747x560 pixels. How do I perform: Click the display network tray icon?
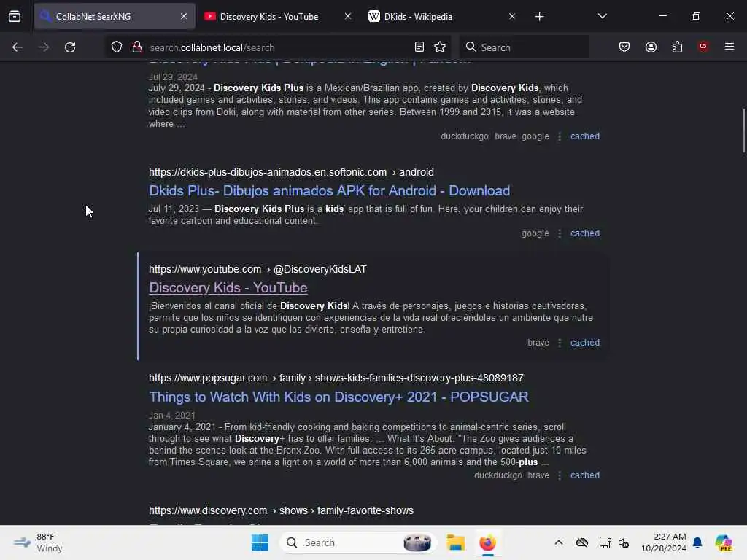pyautogui.click(x=605, y=542)
